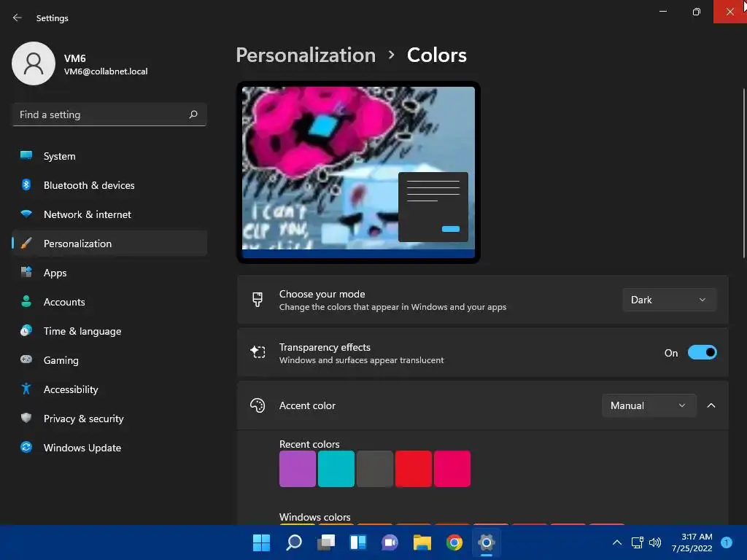This screenshot has width=747, height=560.
Task: Select the red recent color swatch
Action: click(x=413, y=469)
